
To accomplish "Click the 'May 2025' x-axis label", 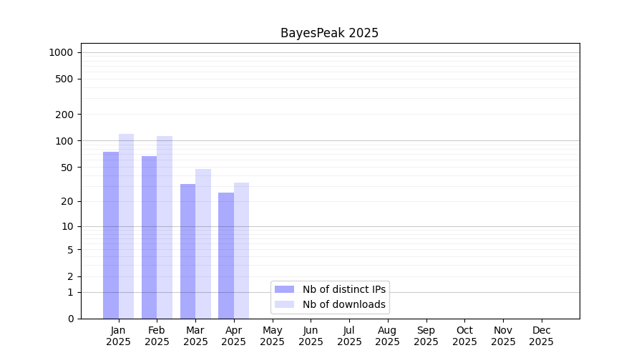I will (x=273, y=336).
